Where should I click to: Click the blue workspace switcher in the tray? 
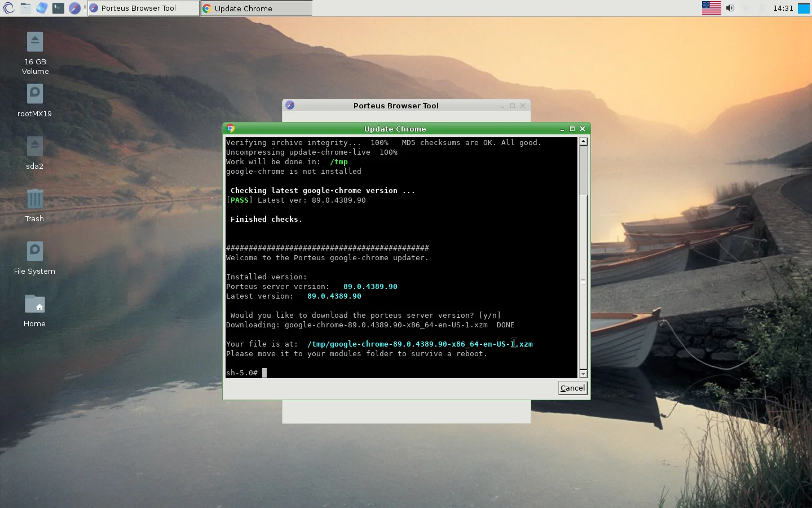[x=803, y=8]
